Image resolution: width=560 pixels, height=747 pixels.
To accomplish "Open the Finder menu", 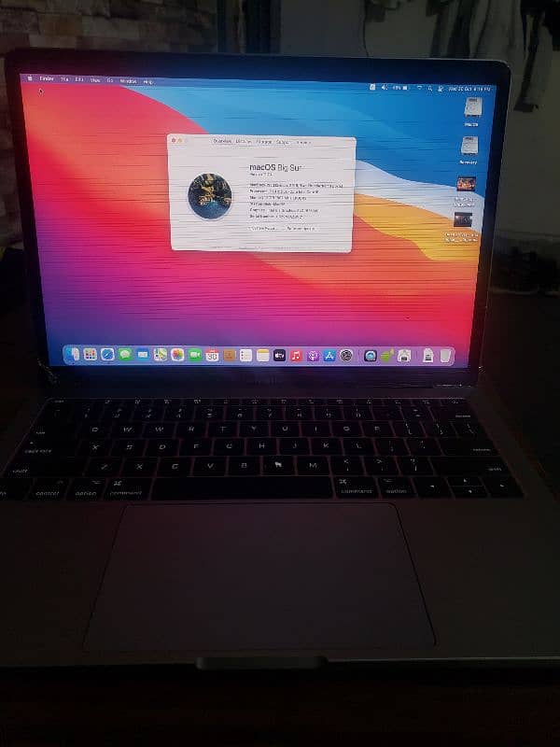I will pyautogui.click(x=47, y=78).
